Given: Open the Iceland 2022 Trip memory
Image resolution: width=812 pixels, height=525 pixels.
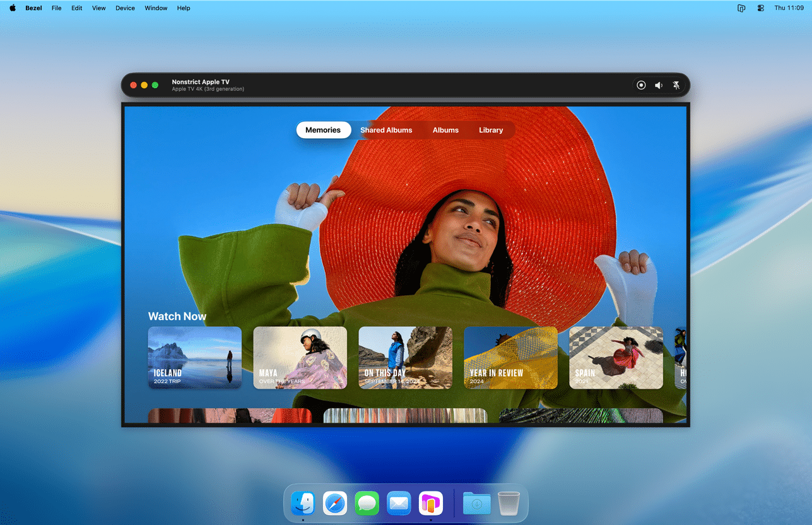Looking at the screenshot, I should (194, 357).
